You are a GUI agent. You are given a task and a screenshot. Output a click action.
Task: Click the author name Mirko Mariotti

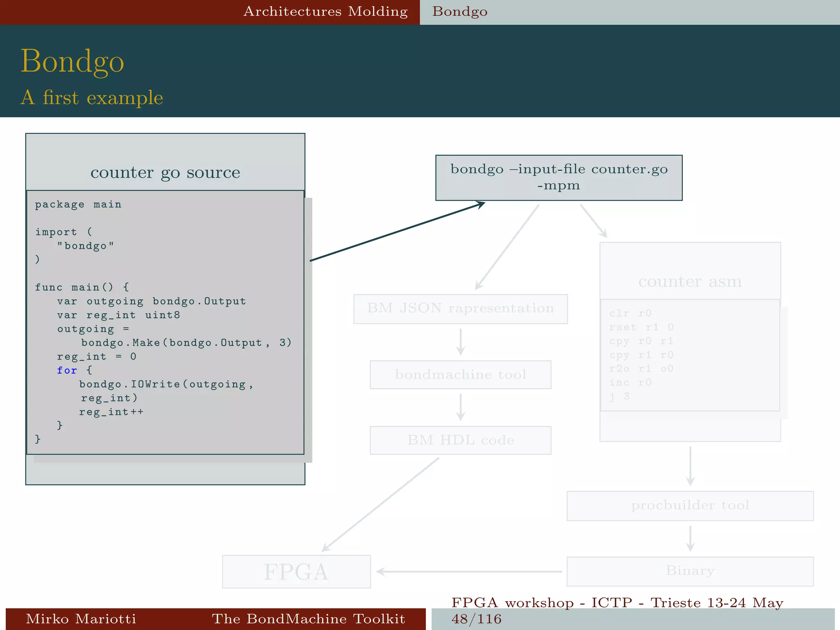(81, 619)
